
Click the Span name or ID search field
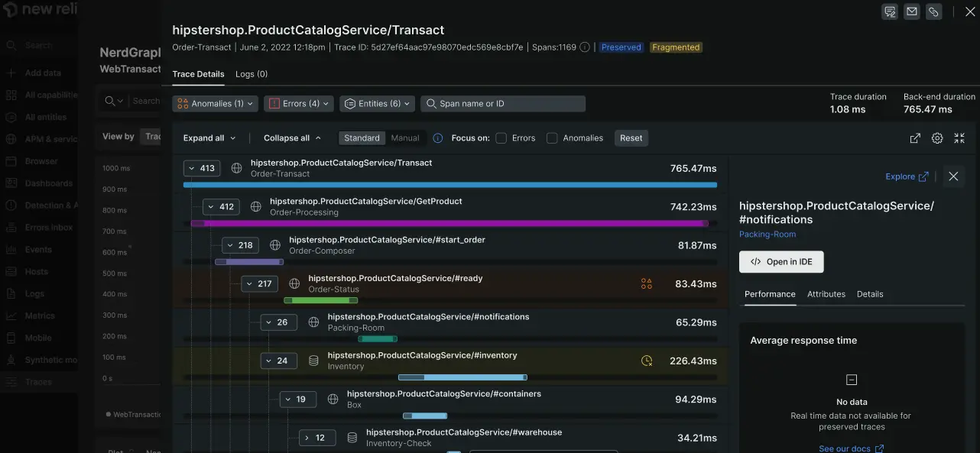[x=503, y=104]
